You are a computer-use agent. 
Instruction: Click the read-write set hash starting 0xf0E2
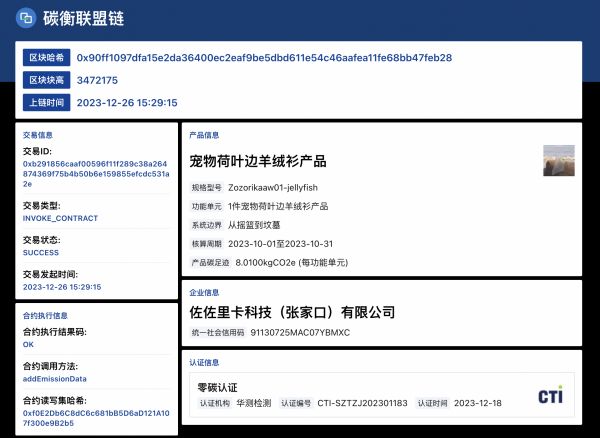[x=96, y=418]
